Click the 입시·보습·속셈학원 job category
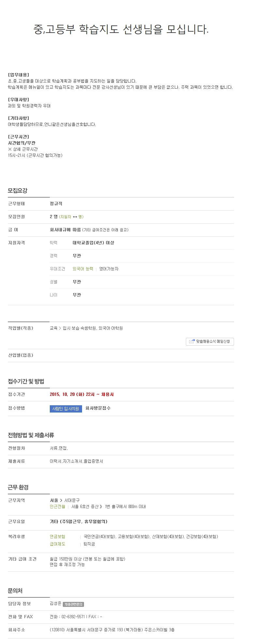This screenshot has width=262, height=644. tap(79, 328)
